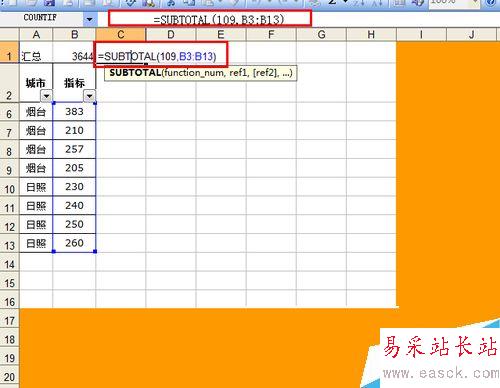
Task: Click the 烟台 cell in row 7
Action: coord(36,131)
